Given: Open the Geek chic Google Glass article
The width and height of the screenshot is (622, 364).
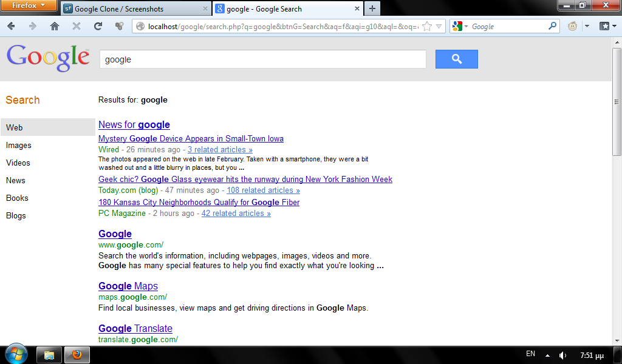Looking at the screenshot, I should tap(245, 180).
